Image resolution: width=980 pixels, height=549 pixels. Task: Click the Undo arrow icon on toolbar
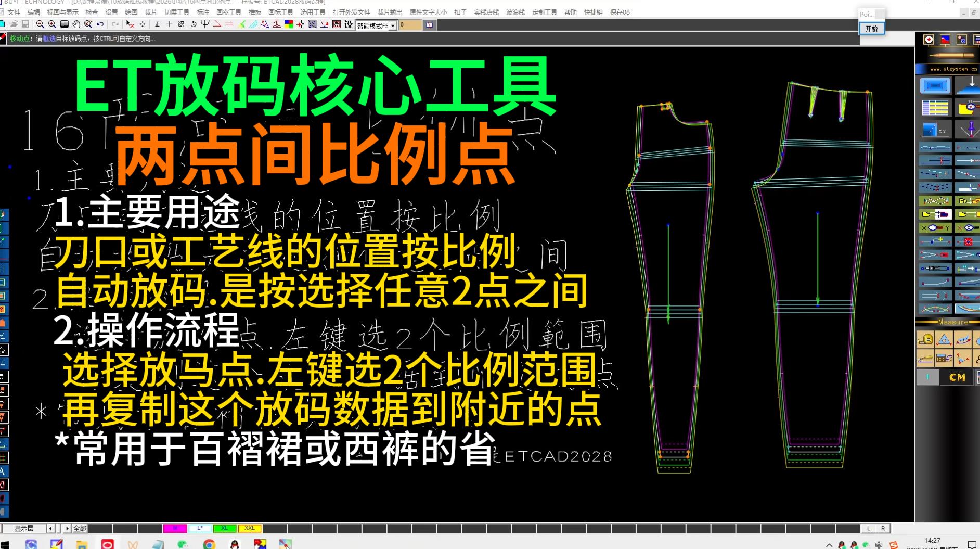point(99,24)
